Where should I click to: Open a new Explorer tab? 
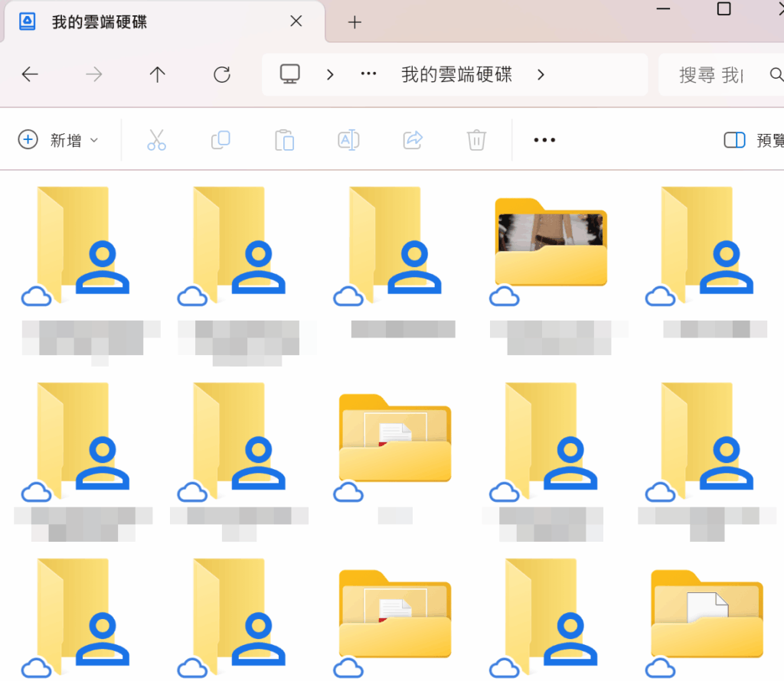point(354,22)
